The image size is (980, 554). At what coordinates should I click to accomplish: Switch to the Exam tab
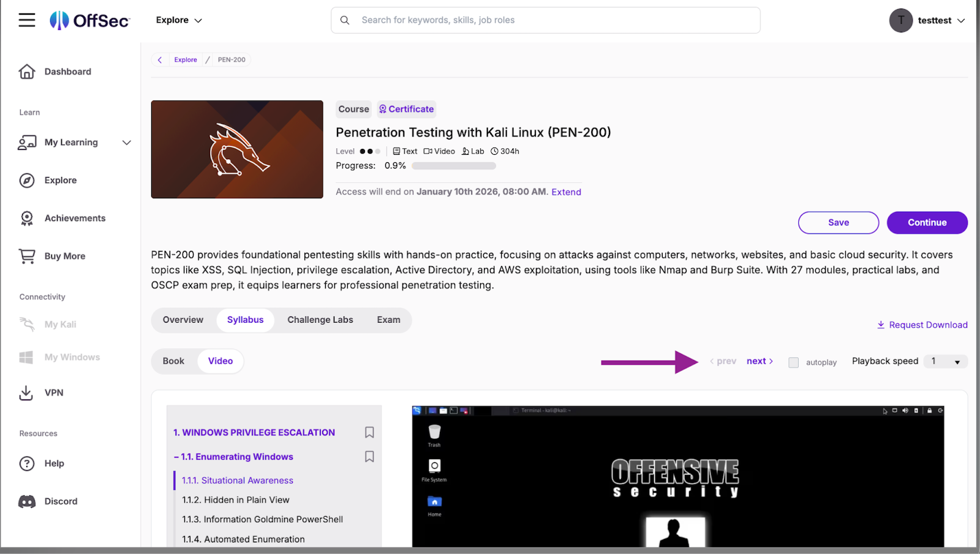pyautogui.click(x=388, y=320)
